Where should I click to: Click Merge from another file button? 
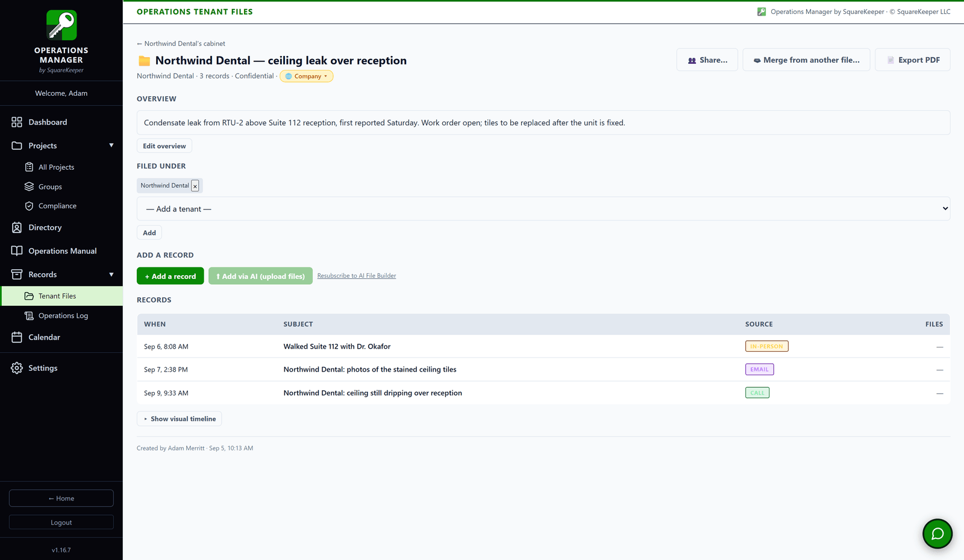[806, 60]
